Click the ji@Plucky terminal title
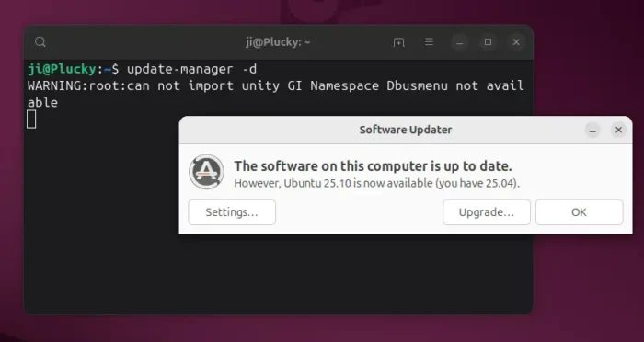644x342 pixels. point(278,42)
